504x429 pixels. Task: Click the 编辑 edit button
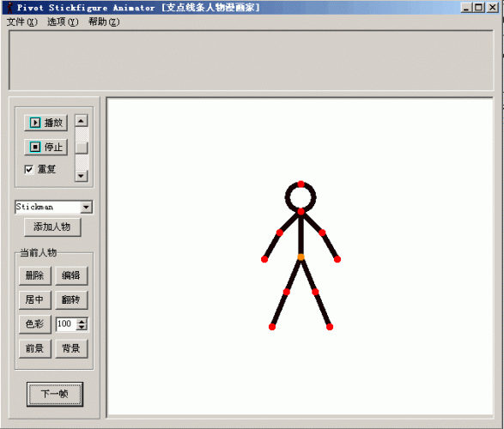(x=71, y=275)
